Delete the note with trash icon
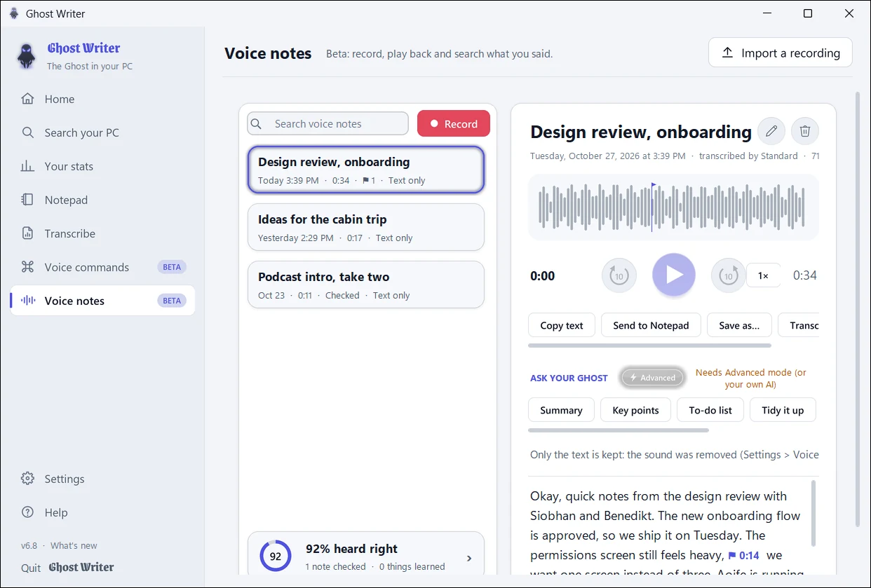Screen dimensions: 871x588 pos(805,131)
